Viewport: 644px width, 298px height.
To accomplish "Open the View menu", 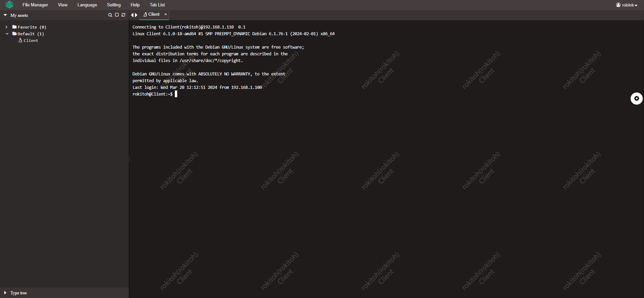I will (x=62, y=5).
